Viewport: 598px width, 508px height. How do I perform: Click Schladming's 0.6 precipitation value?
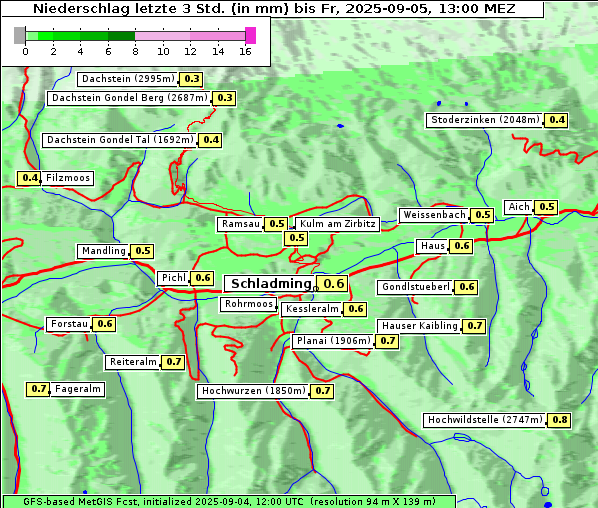(x=333, y=284)
